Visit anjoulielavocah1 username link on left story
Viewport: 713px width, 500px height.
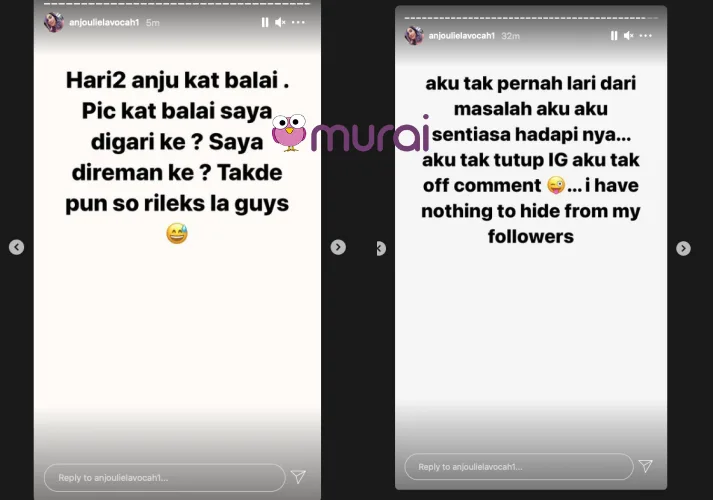(x=104, y=22)
